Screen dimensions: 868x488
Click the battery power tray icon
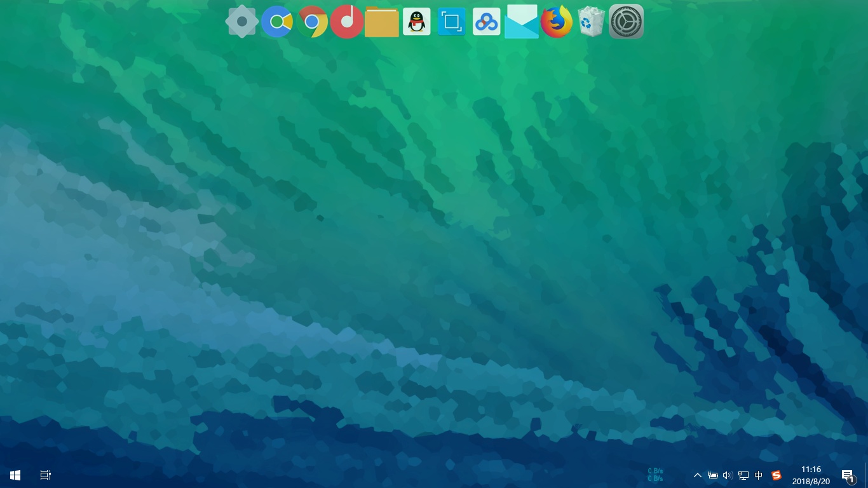pos(713,475)
